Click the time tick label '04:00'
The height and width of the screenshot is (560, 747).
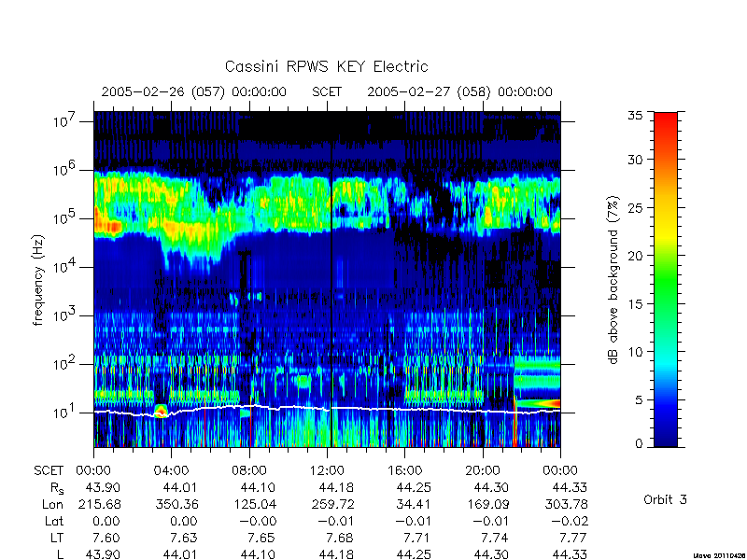tap(171, 471)
